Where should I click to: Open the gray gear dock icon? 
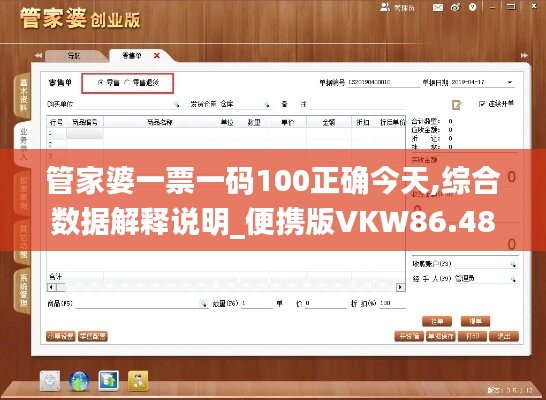tap(50, 381)
